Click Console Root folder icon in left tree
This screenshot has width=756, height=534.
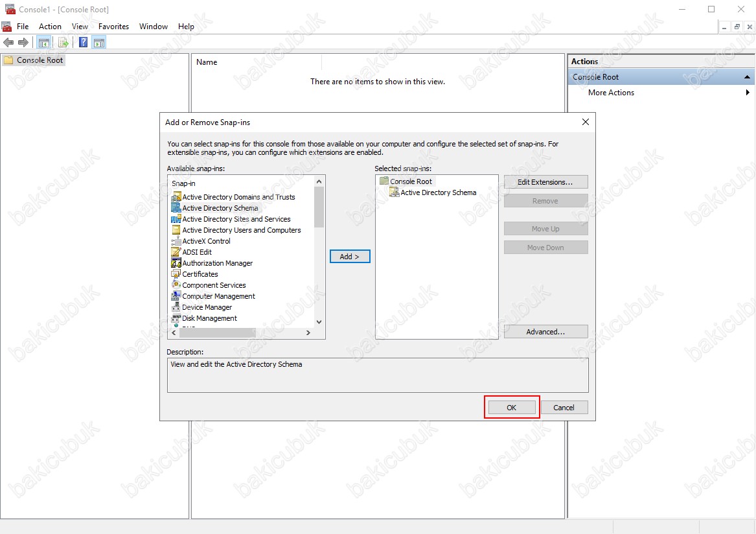8,60
